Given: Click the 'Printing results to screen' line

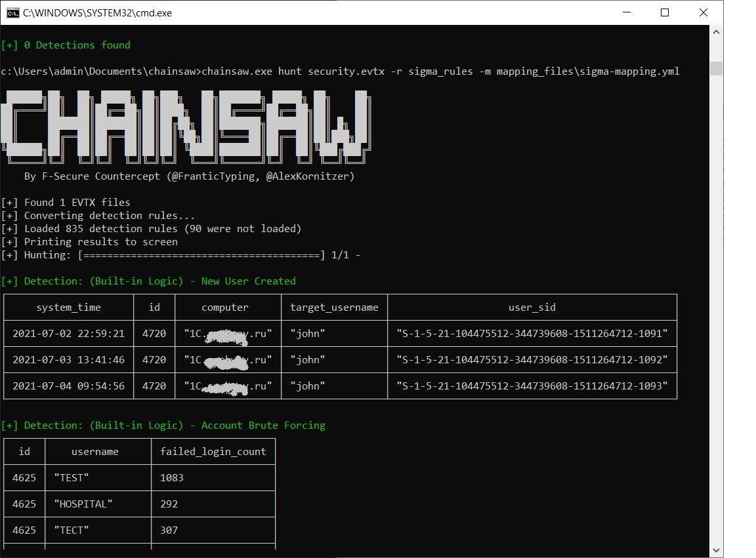Looking at the screenshot, I should click(90, 242).
